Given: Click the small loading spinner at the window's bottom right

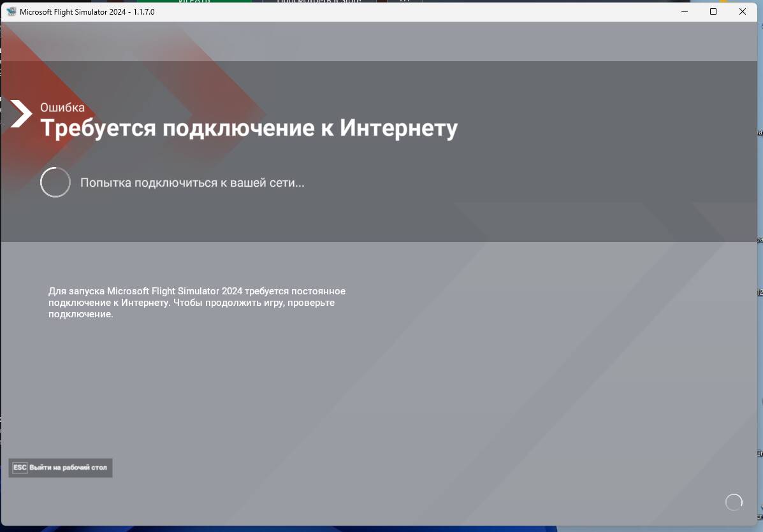Looking at the screenshot, I should point(734,502).
